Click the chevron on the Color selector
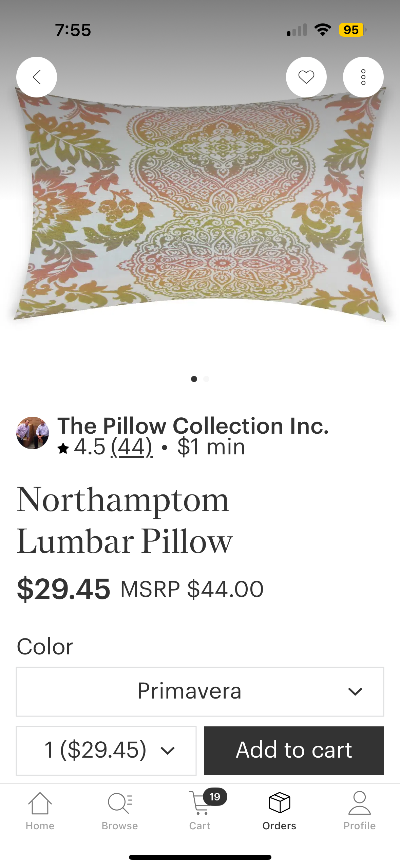 355,692
